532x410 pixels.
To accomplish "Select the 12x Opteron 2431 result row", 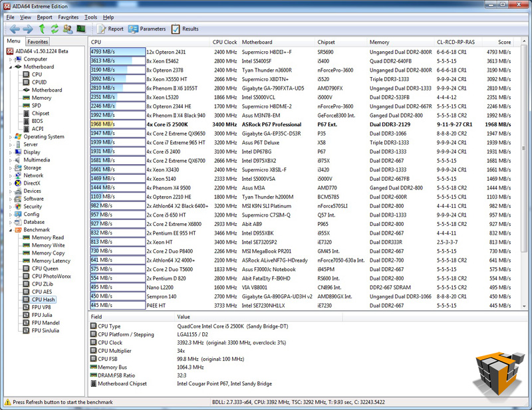I will (301, 52).
